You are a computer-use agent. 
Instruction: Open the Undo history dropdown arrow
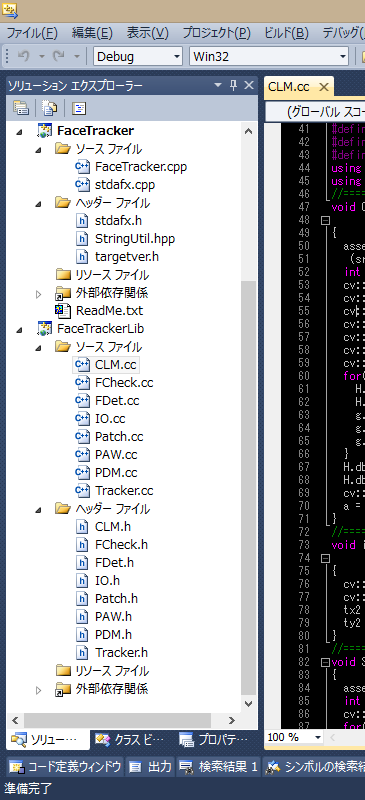point(42,56)
